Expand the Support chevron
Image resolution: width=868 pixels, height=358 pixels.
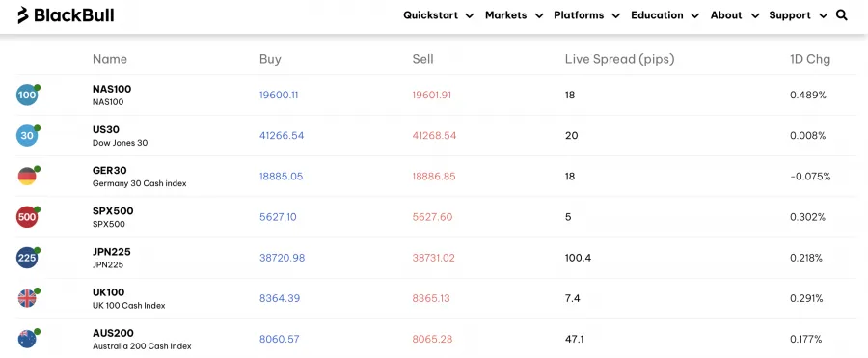tap(824, 16)
